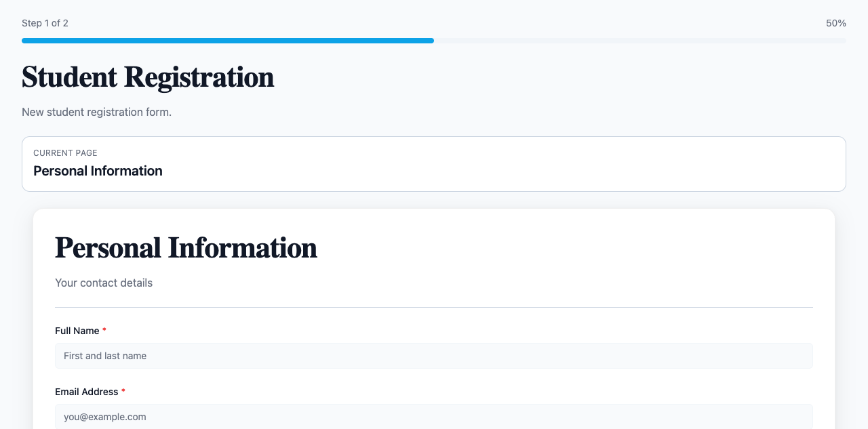
Task: Click the red asterisk beside Email Address
Action: tap(123, 392)
